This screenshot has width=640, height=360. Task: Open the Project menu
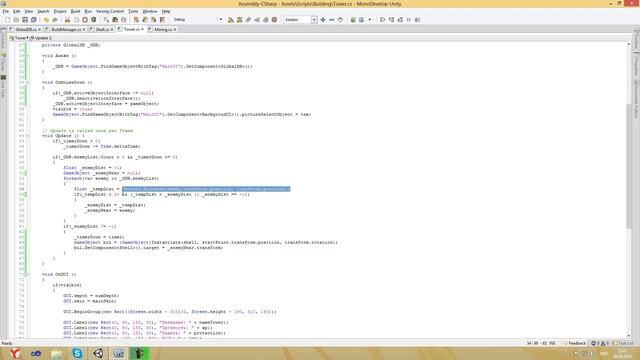tap(60, 11)
